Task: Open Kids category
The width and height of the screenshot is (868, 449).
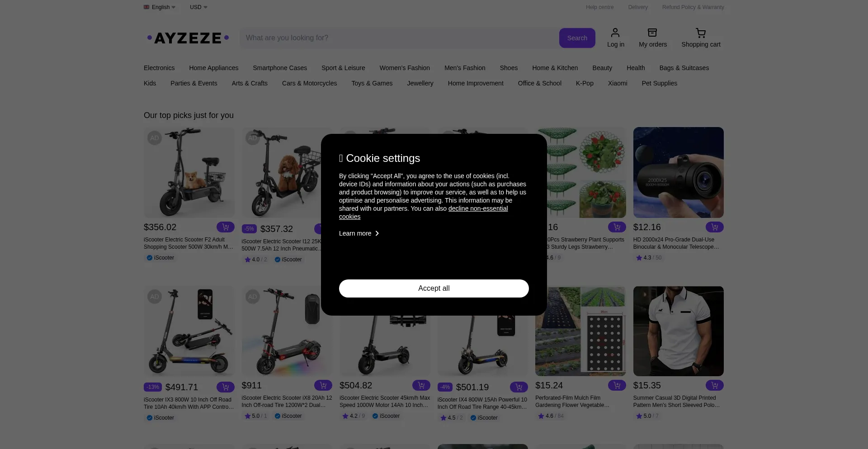Action: click(x=150, y=83)
